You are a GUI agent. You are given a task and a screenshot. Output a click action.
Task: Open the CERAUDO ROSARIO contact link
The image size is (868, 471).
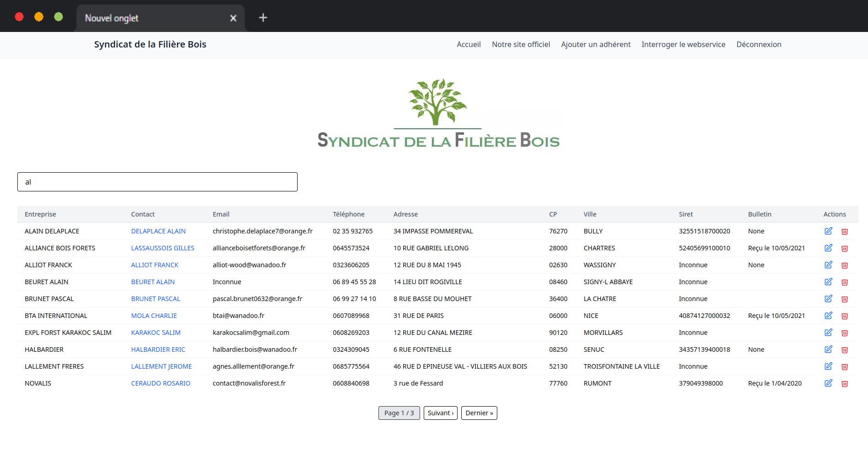(160, 383)
